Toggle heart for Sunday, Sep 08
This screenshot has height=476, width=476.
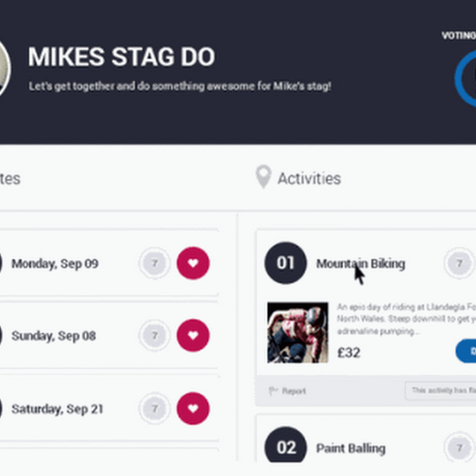(x=193, y=336)
